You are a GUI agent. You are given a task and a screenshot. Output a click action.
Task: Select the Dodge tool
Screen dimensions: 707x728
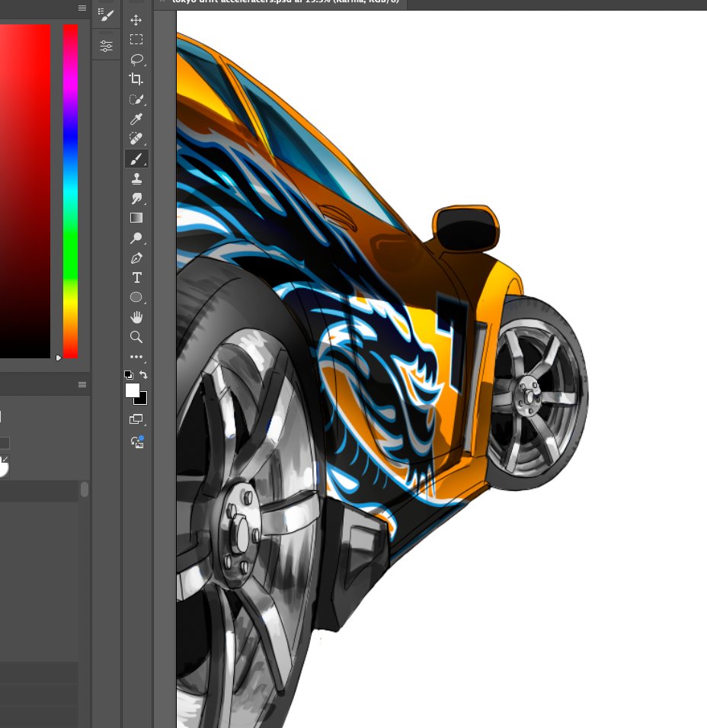[136, 238]
